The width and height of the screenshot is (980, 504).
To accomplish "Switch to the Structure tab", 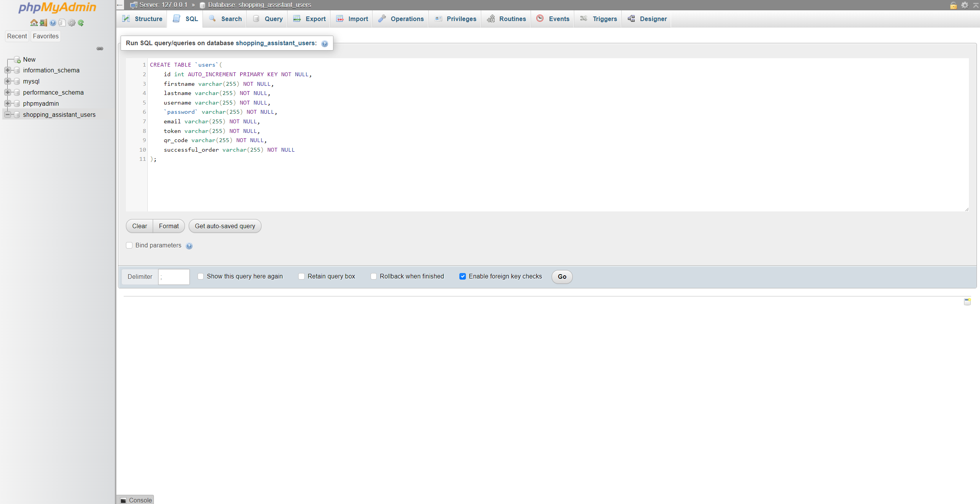I will point(141,18).
